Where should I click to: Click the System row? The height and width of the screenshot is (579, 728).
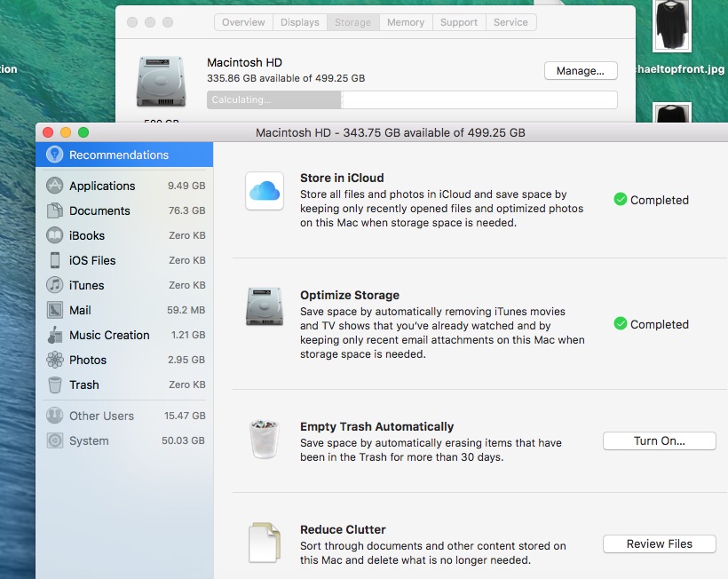tap(124, 440)
